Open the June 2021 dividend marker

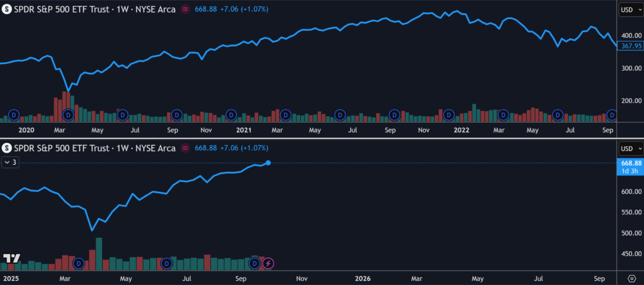point(340,115)
